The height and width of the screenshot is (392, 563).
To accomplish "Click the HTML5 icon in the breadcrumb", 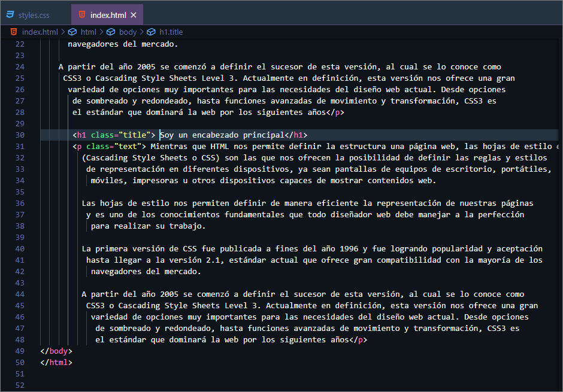I will [14, 32].
